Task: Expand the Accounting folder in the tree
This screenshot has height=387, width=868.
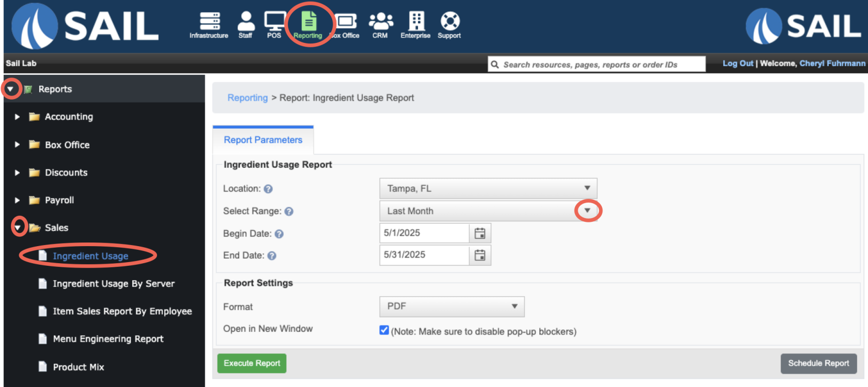Action: click(x=17, y=117)
